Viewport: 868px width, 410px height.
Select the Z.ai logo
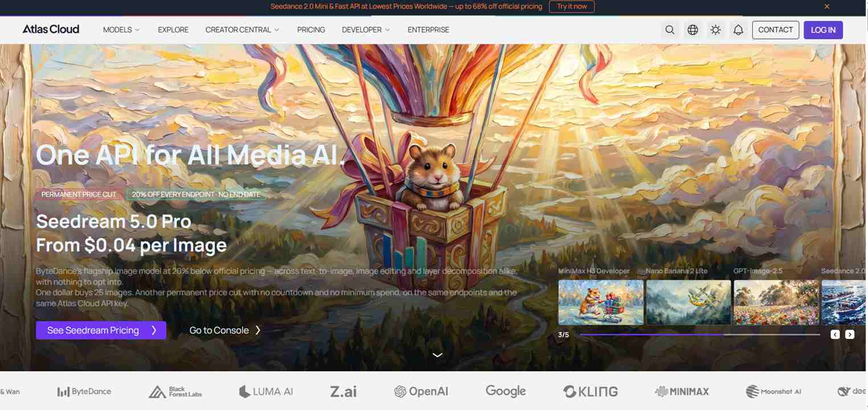(343, 391)
